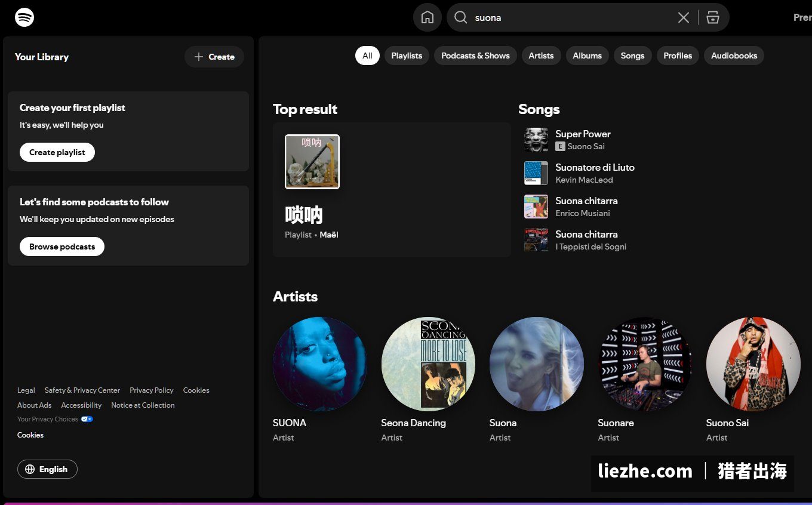Open the Legal footer link
The width and height of the screenshot is (812, 505).
(x=26, y=390)
